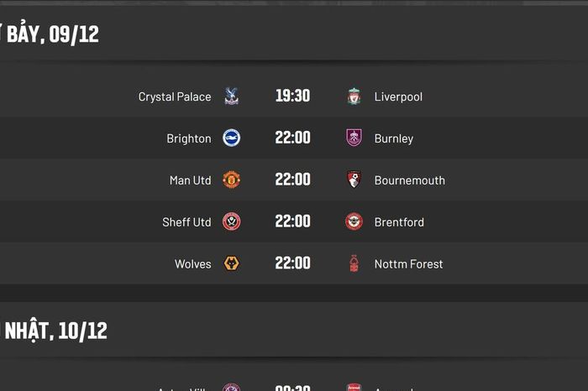Select the Brentford bee crest
The width and height of the screenshot is (588, 391).
354,222
